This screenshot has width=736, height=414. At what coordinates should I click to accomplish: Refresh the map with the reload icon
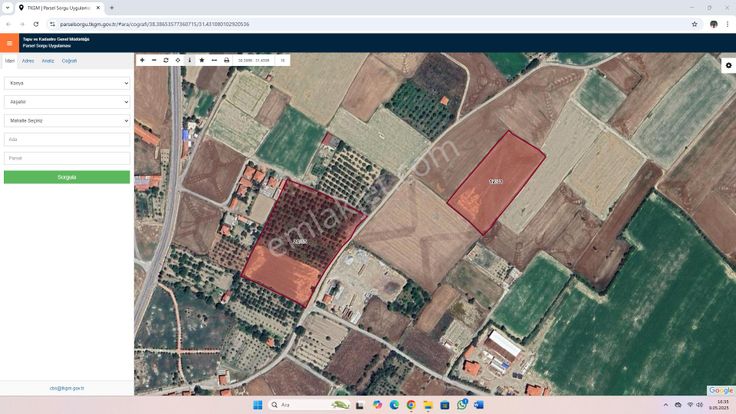(166, 60)
